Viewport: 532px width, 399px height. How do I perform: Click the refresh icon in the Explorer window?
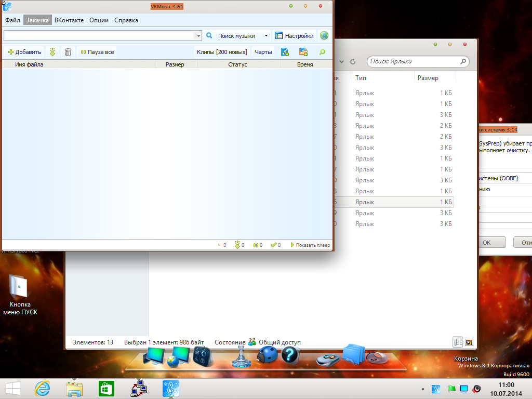pyautogui.click(x=353, y=61)
